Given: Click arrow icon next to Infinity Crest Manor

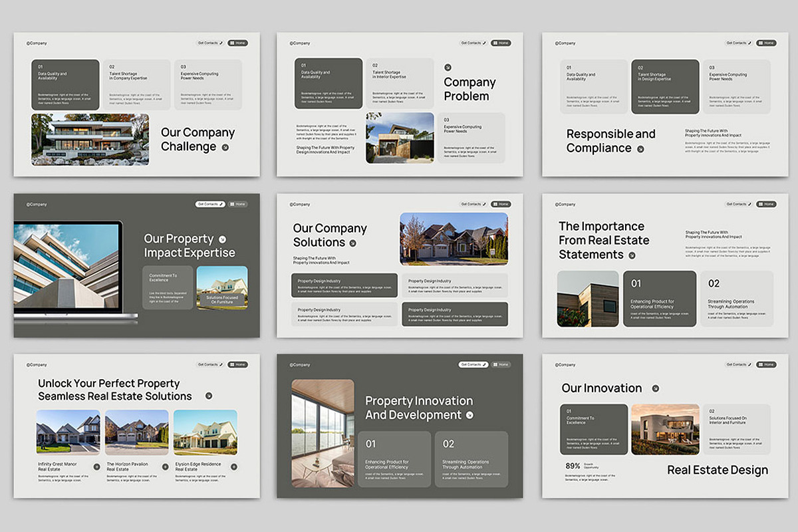Looking at the screenshot, I should (x=96, y=467).
